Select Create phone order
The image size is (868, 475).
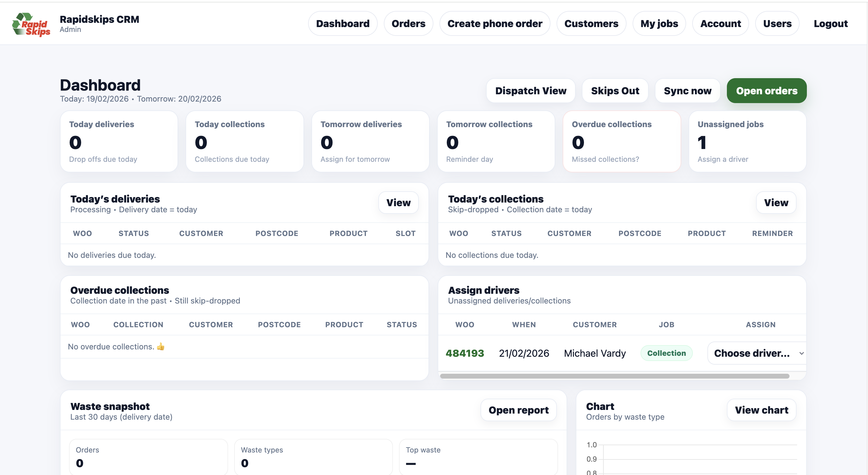(x=495, y=23)
